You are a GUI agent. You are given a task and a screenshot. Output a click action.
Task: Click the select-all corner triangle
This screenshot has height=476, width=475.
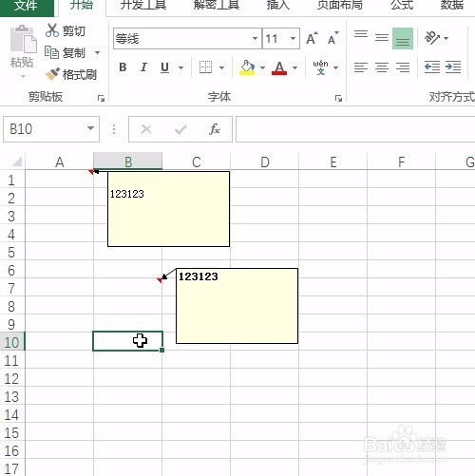pyautogui.click(x=16, y=162)
